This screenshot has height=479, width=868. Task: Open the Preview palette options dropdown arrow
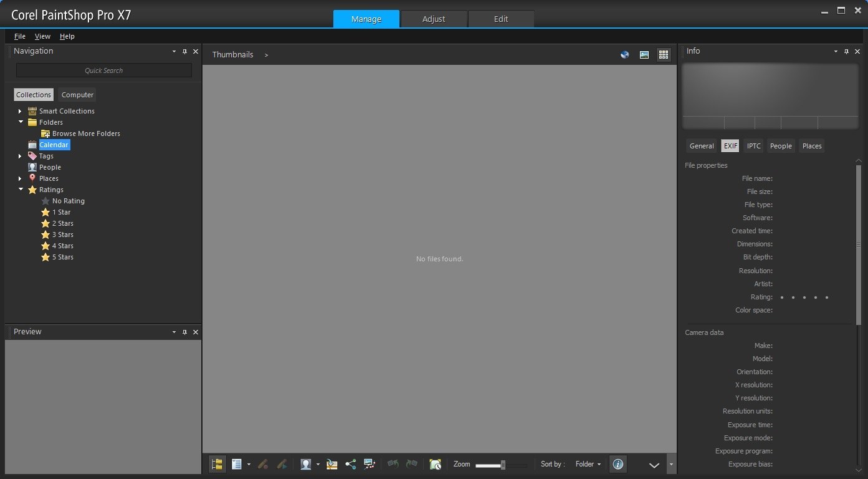click(174, 332)
